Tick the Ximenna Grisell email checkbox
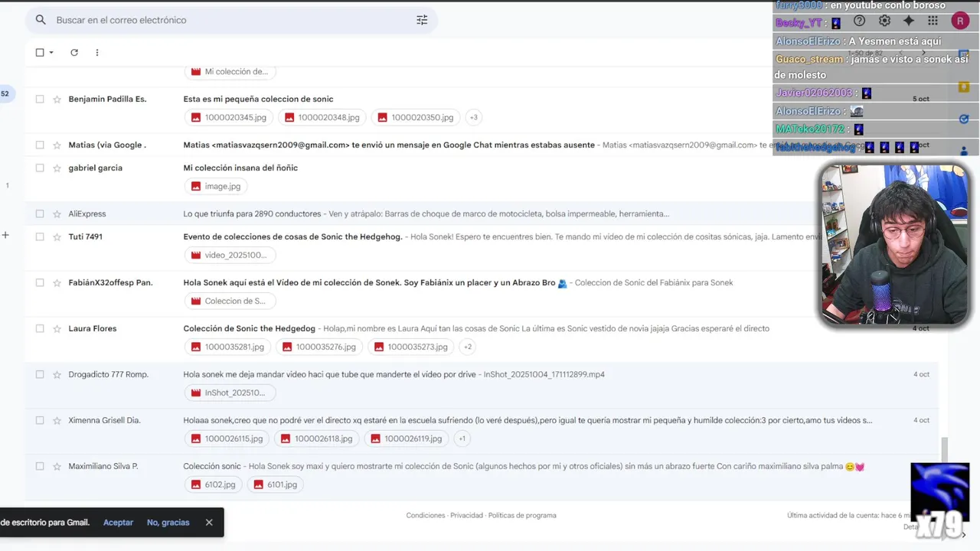Screen dimensions: 980x551 coord(40,420)
